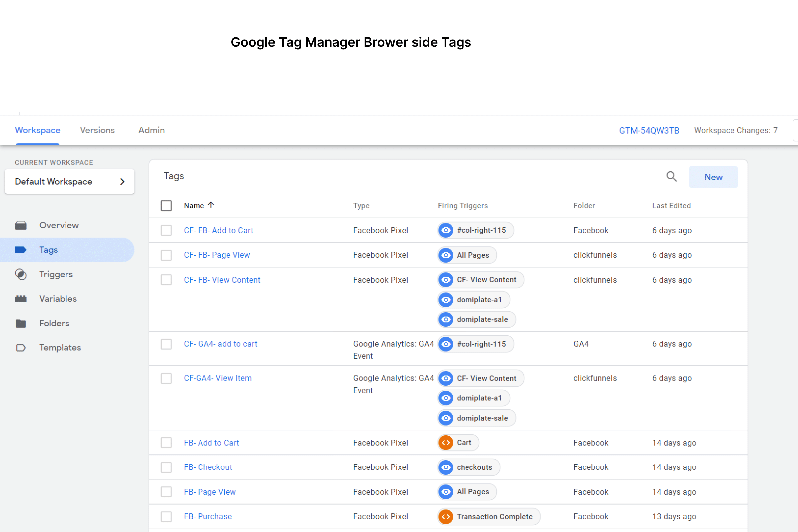Click eye icon on checkouts trigger
The image size is (798, 532).
[x=446, y=467]
